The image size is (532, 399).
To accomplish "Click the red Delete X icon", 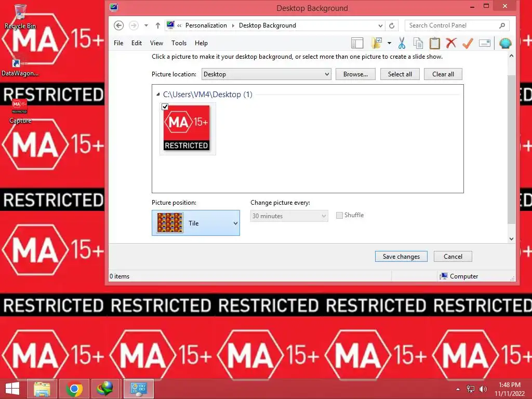I will [451, 43].
